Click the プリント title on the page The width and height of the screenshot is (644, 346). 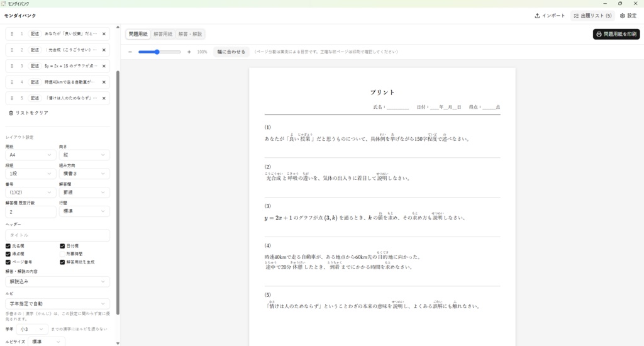[382, 92]
